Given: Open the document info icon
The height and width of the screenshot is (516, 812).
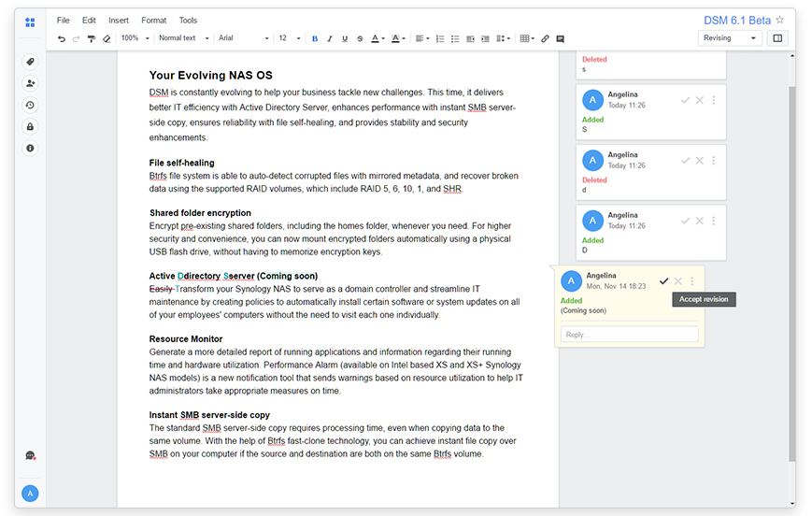Looking at the screenshot, I should [30, 149].
